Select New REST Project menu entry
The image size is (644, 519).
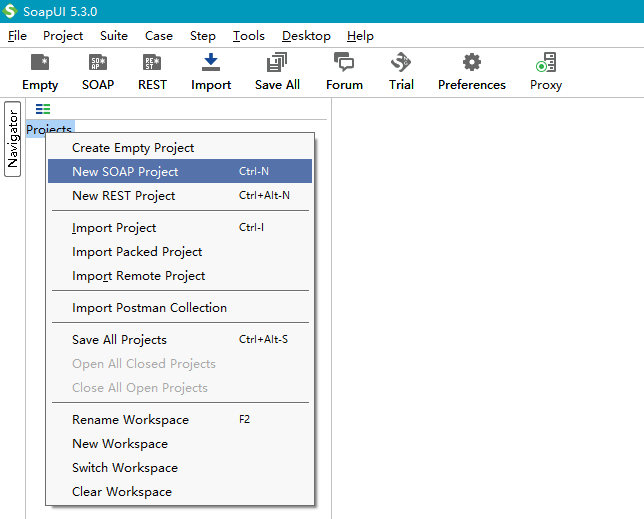click(x=180, y=195)
